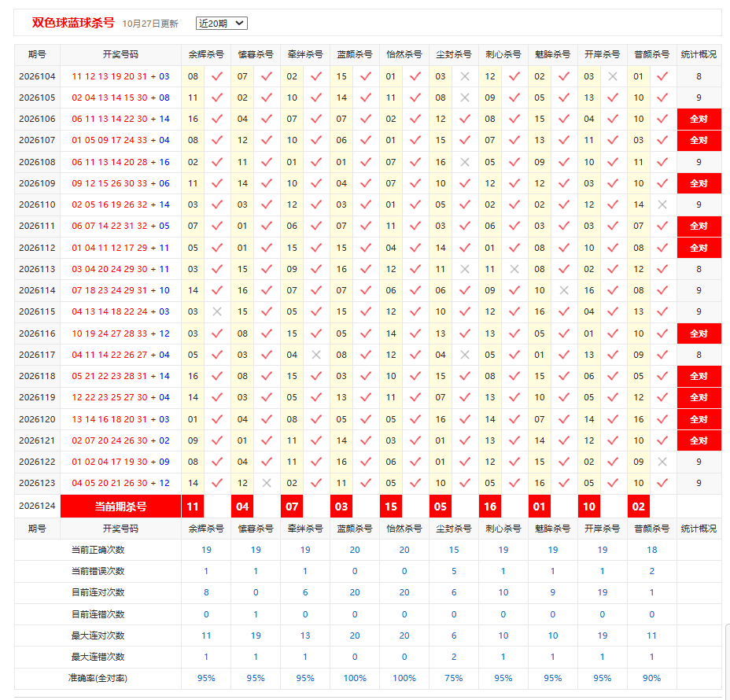The image size is (730, 700).
Task: Click current kill number 11 under 余辉杀号
Action: (x=193, y=507)
